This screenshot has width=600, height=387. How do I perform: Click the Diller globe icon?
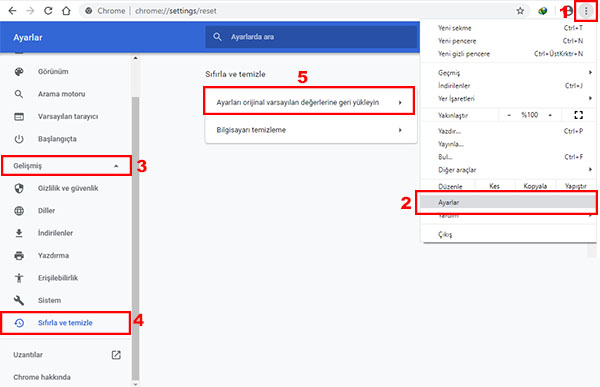coord(19,211)
